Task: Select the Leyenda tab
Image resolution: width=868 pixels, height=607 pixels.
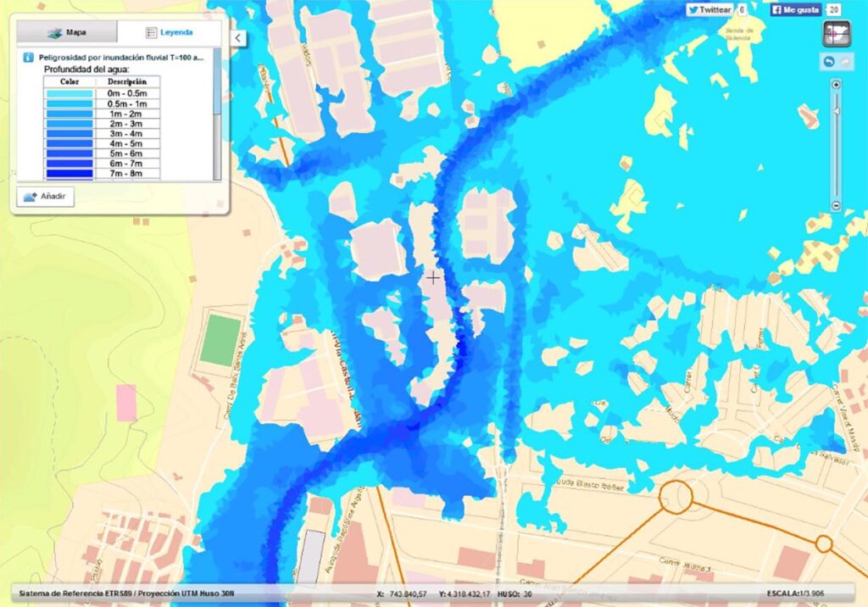Action: click(x=170, y=32)
